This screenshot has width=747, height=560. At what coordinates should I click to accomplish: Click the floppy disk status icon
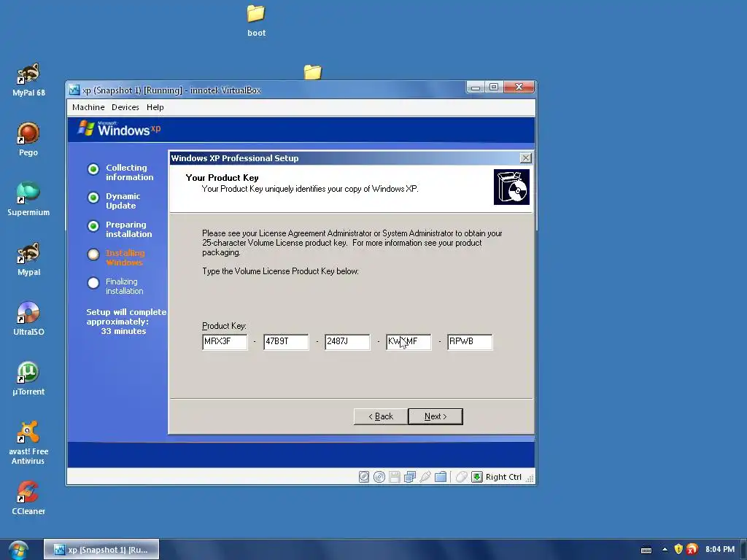coord(395,477)
